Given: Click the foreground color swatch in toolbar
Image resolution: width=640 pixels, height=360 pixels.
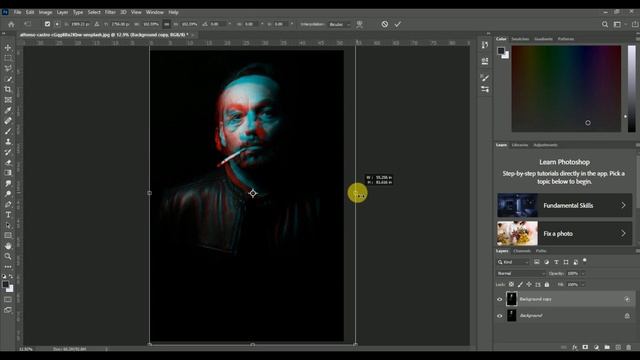Looking at the screenshot, I should tap(5, 284).
